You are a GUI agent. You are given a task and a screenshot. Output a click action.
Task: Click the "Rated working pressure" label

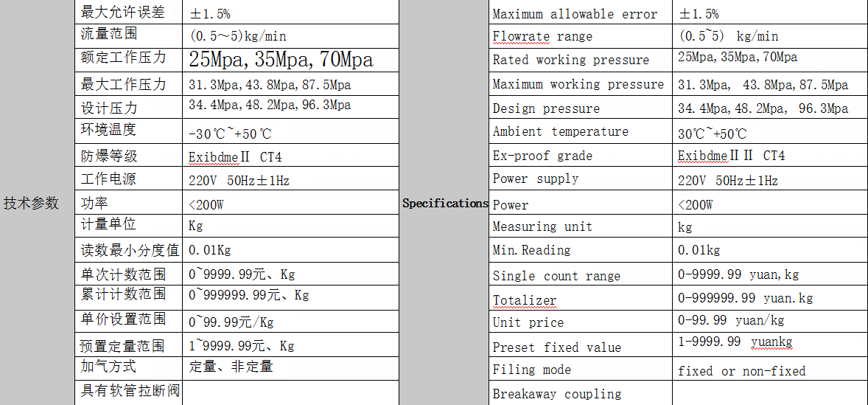pyautogui.click(x=571, y=60)
